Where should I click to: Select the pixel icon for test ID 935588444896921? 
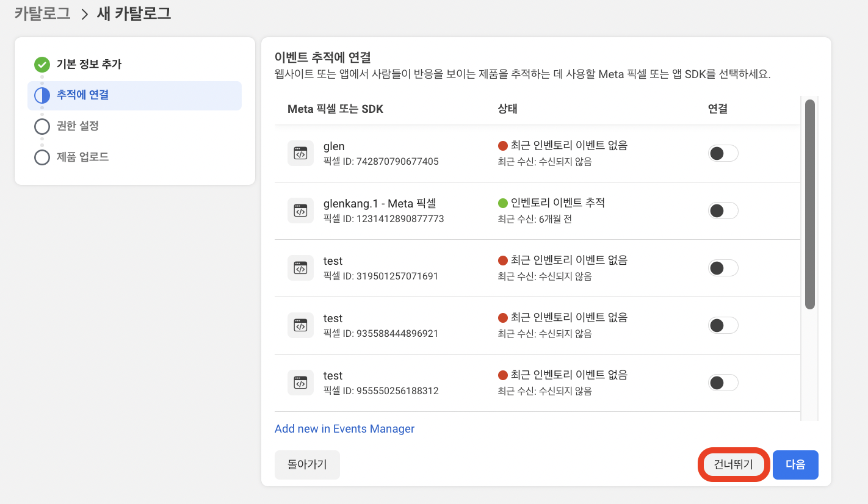tap(300, 325)
